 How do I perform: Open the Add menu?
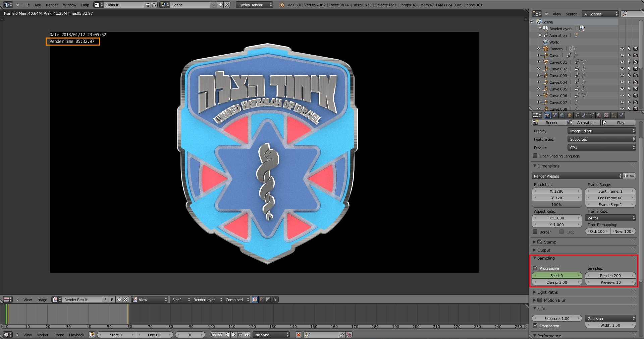coord(38,5)
